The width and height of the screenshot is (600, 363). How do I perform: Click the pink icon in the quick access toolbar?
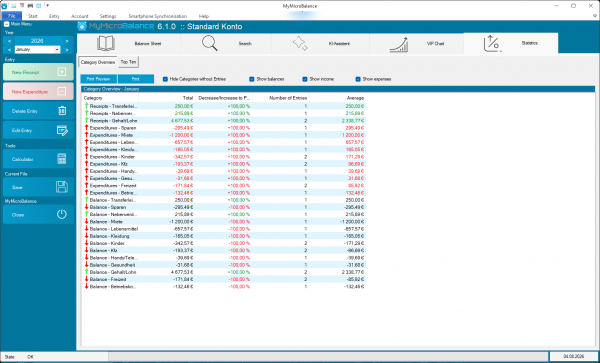pos(22,5)
